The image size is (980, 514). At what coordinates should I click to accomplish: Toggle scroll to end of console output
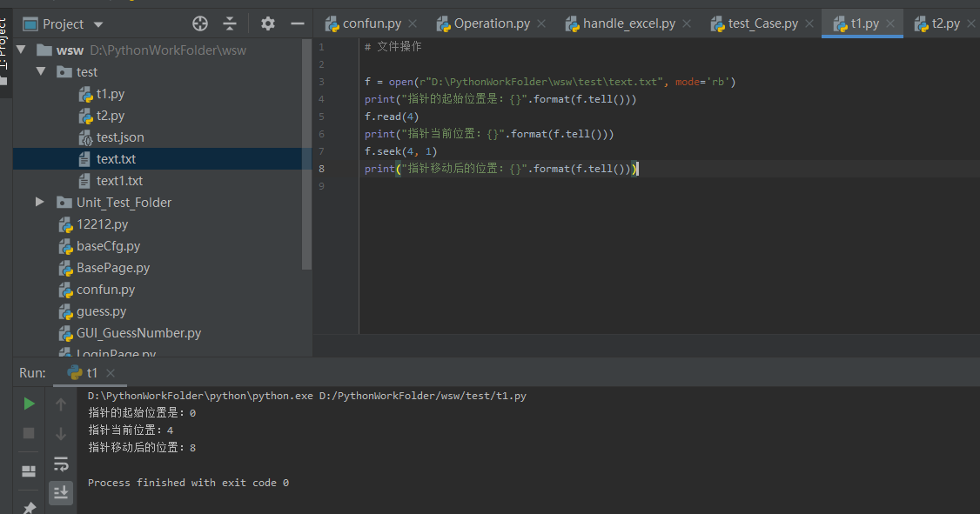(x=61, y=493)
